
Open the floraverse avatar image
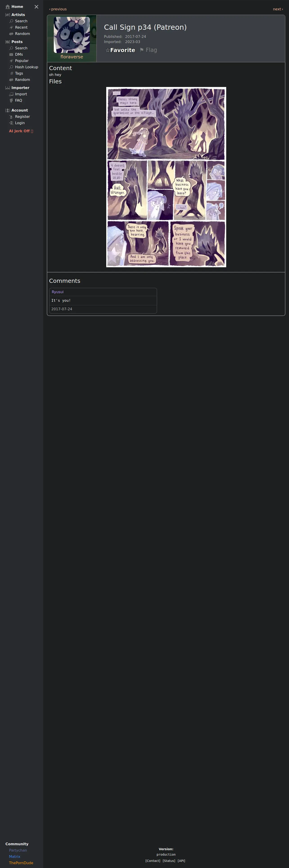(72, 35)
